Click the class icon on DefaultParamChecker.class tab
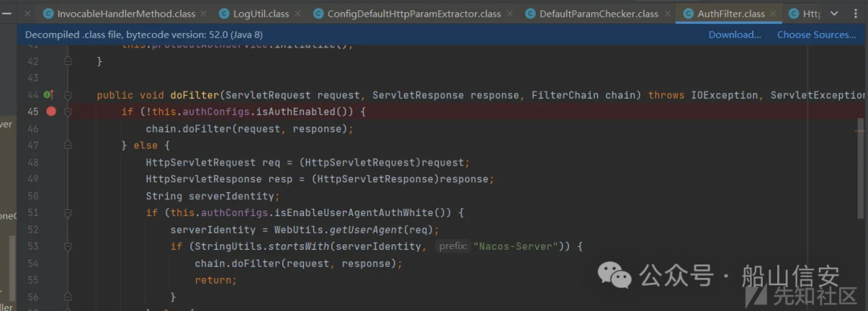This screenshot has height=311, width=868. tap(531, 14)
